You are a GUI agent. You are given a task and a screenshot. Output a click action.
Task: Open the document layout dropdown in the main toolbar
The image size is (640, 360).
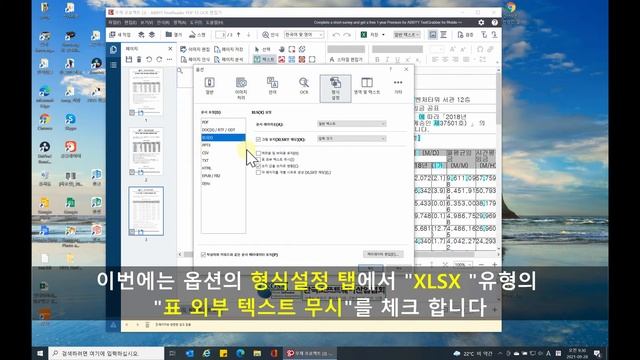407,35
